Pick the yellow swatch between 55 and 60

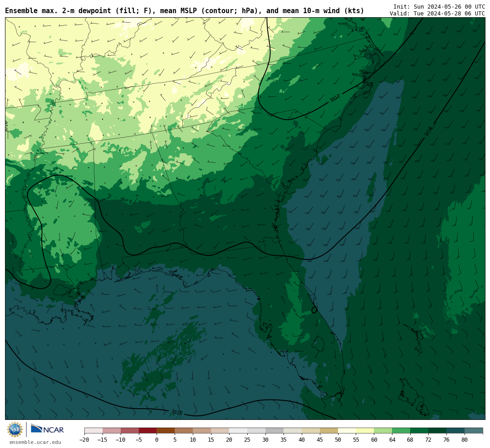click(365, 431)
